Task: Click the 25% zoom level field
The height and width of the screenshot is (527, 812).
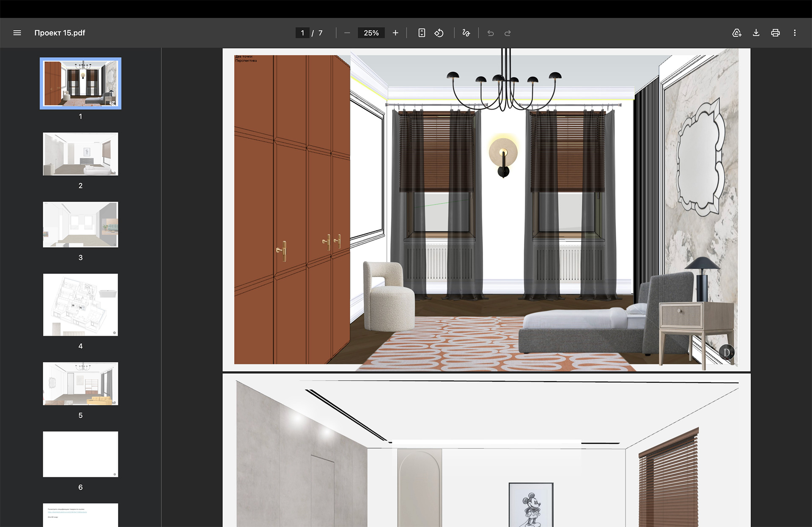Action: 371,33
